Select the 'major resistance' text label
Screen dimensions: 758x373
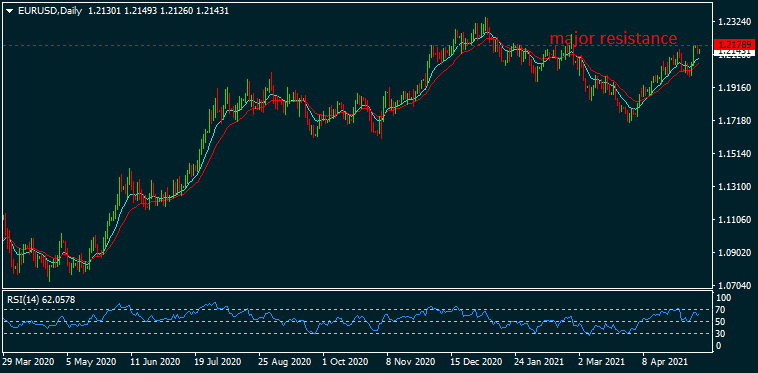click(613, 38)
